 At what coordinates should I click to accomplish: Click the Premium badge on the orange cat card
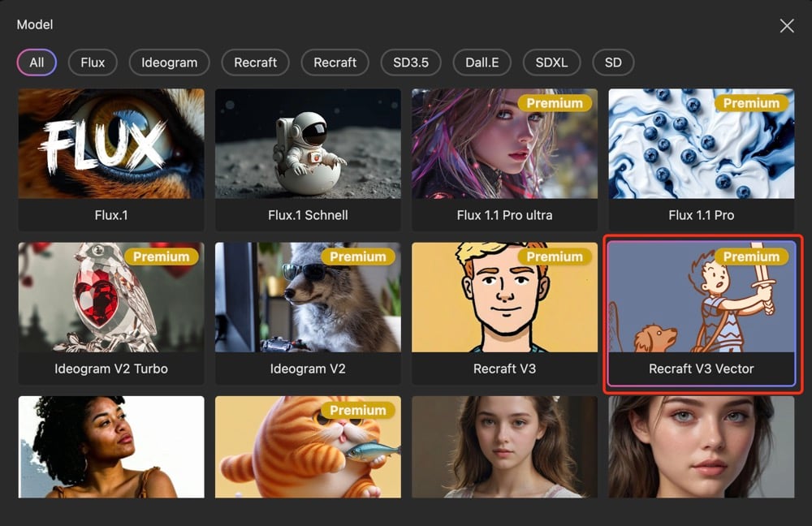(x=358, y=411)
